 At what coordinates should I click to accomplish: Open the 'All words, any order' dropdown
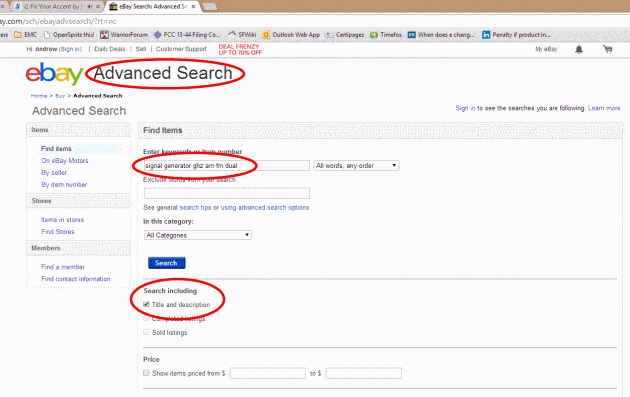(356, 166)
